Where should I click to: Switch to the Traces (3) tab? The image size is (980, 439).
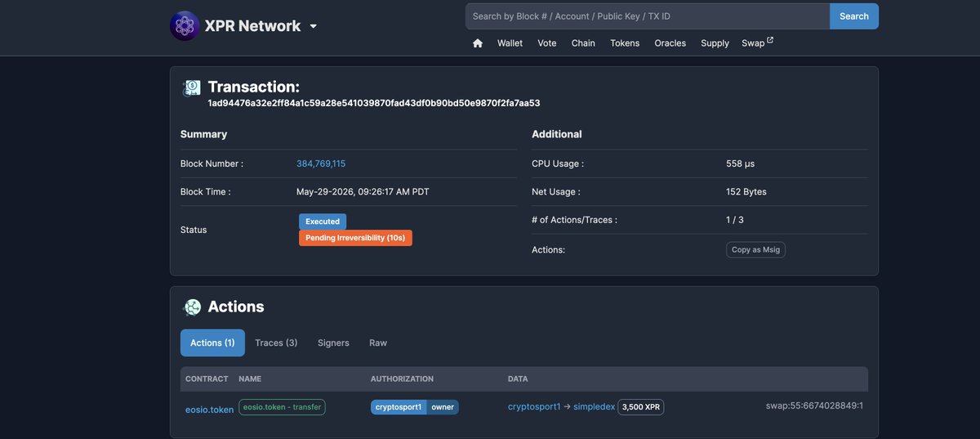pos(276,343)
